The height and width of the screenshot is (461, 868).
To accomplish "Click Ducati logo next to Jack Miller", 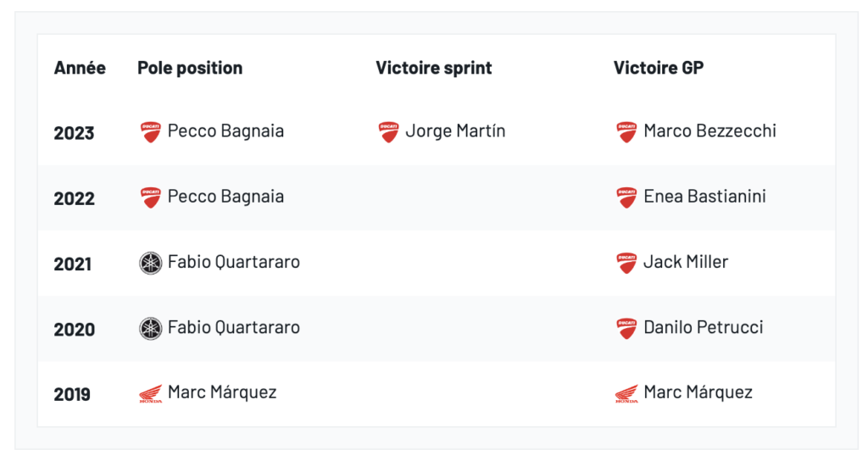I will coord(626,263).
